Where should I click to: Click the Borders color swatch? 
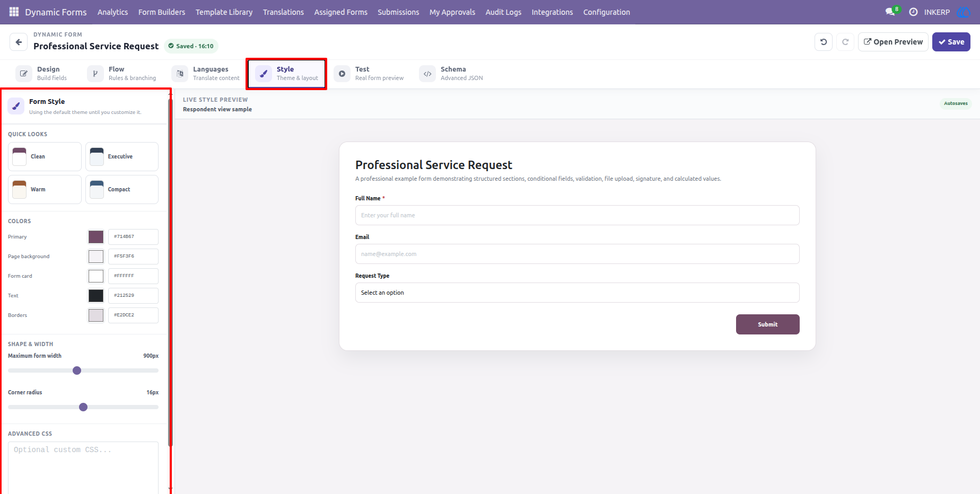[x=96, y=315]
